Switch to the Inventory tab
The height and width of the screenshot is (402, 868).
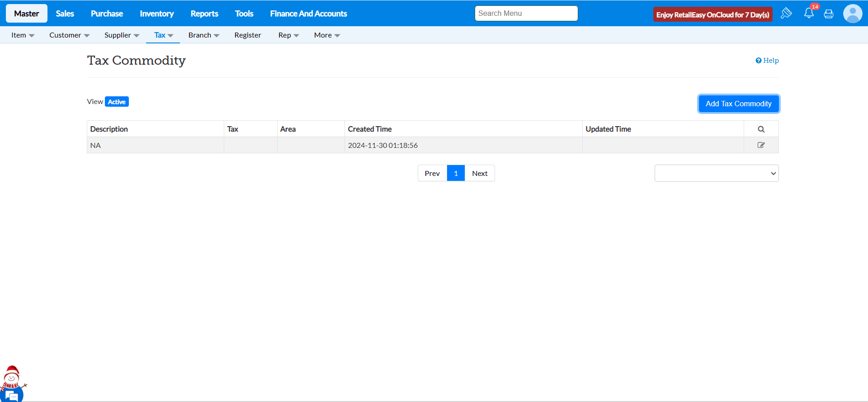157,14
